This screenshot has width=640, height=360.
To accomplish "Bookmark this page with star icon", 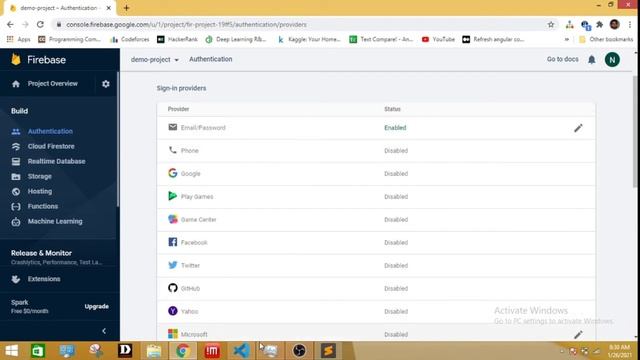I will (x=551, y=24).
